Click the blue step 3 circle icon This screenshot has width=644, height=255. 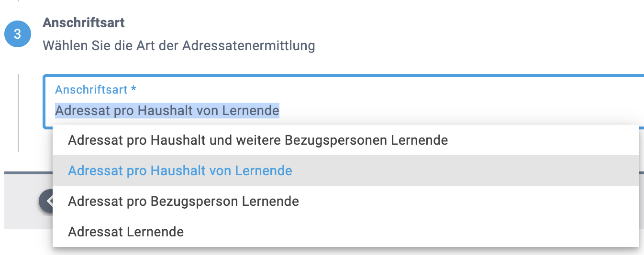pyautogui.click(x=18, y=34)
